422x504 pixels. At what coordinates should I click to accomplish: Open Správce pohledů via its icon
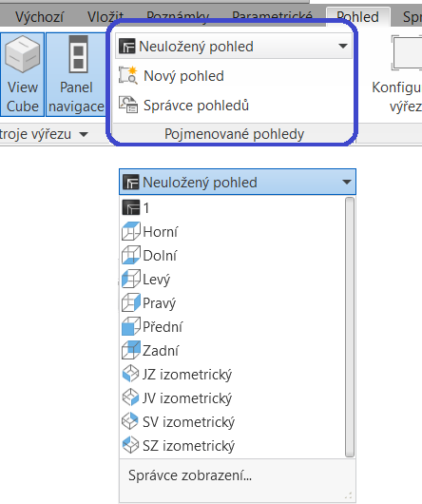128,105
